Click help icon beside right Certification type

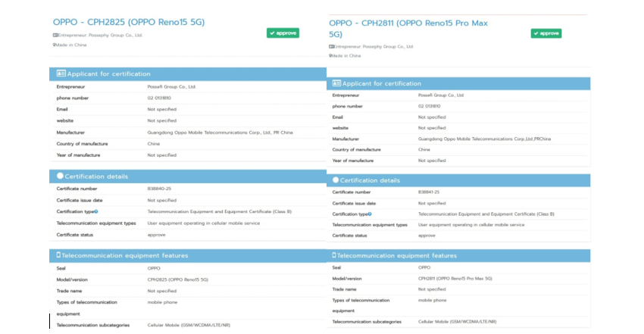tap(370, 214)
